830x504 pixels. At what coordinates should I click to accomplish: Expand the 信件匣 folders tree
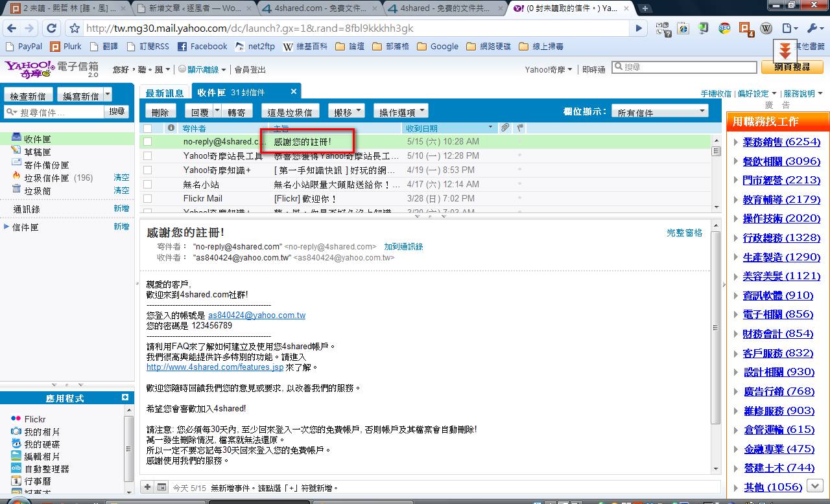point(6,227)
